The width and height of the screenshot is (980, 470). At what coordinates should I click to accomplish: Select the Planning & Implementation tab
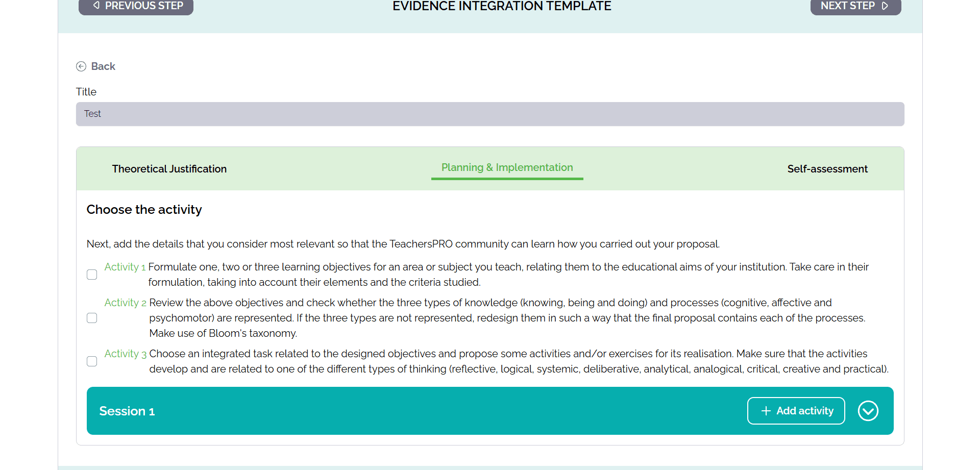pyautogui.click(x=507, y=167)
